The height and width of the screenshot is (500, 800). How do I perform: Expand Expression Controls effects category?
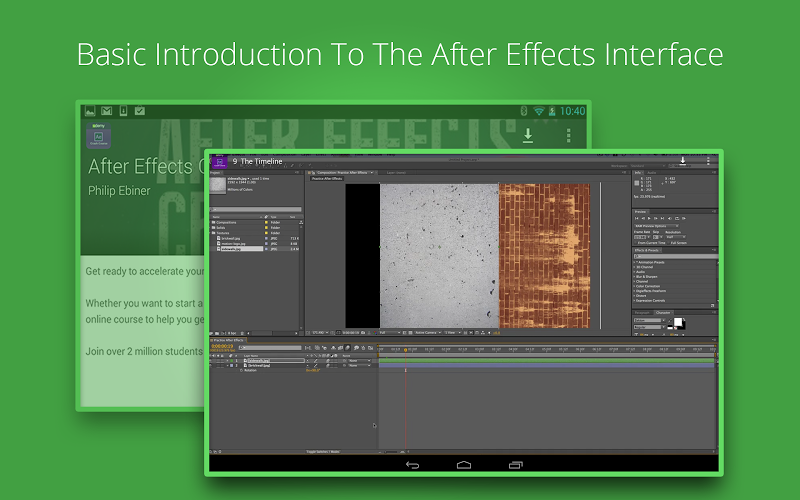pyautogui.click(x=635, y=301)
